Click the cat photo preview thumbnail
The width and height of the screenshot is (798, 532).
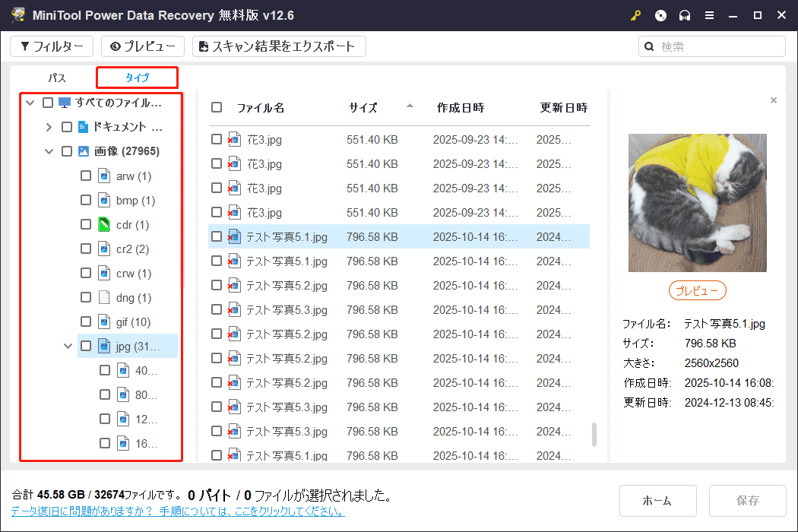tap(697, 203)
